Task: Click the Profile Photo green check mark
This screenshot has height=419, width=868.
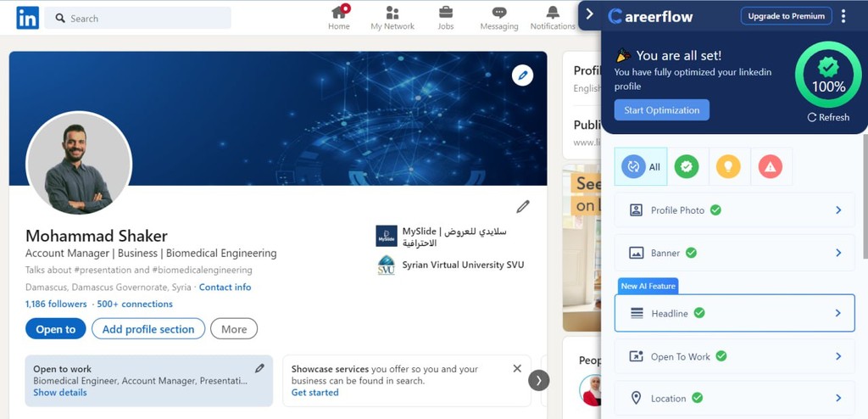Action: pos(715,210)
